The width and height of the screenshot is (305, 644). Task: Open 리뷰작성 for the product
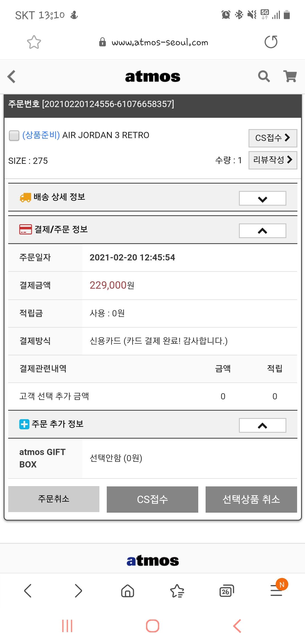[273, 160]
